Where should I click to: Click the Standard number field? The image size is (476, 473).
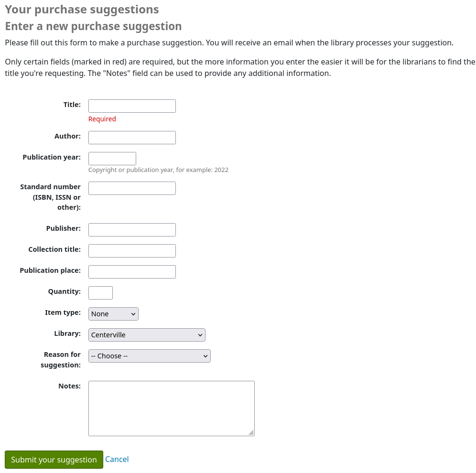coord(132,188)
